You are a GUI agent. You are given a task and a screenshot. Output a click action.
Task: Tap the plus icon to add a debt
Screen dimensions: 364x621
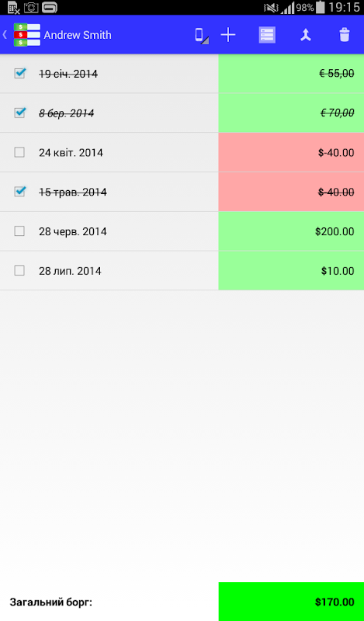point(227,35)
